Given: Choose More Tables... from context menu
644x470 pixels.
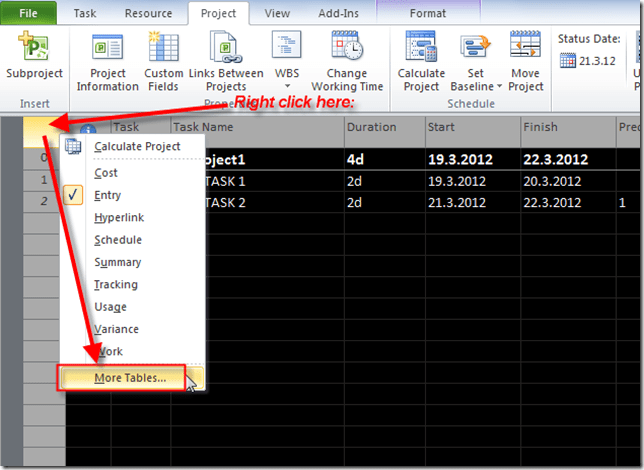Looking at the screenshot, I should 130,378.
